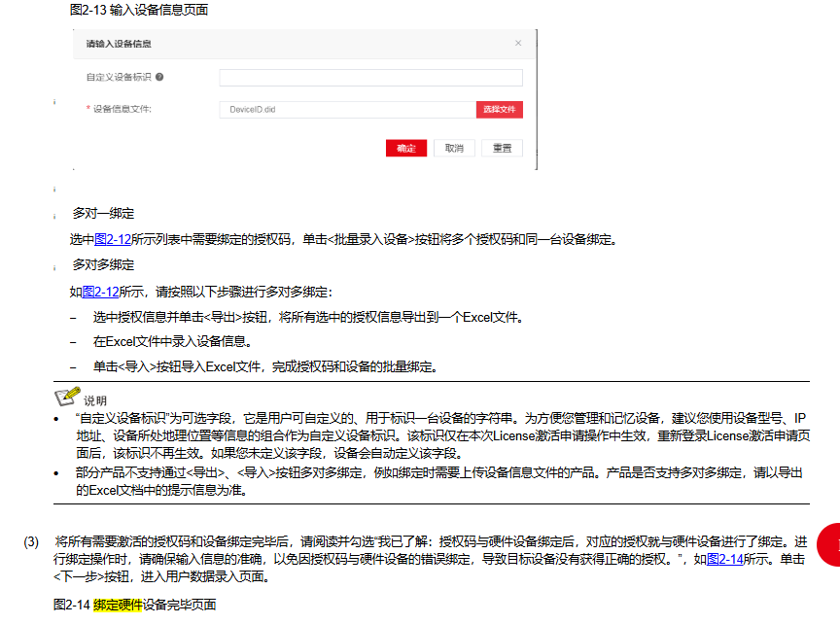Click the help icon beside 自定义设备标识
The height and width of the screenshot is (624, 840).
pos(158,77)
